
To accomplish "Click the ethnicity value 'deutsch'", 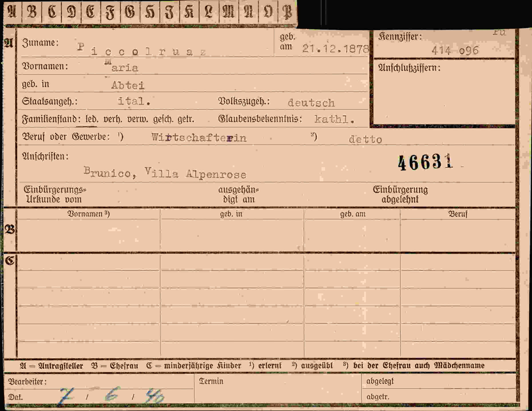I will [311, 103].
